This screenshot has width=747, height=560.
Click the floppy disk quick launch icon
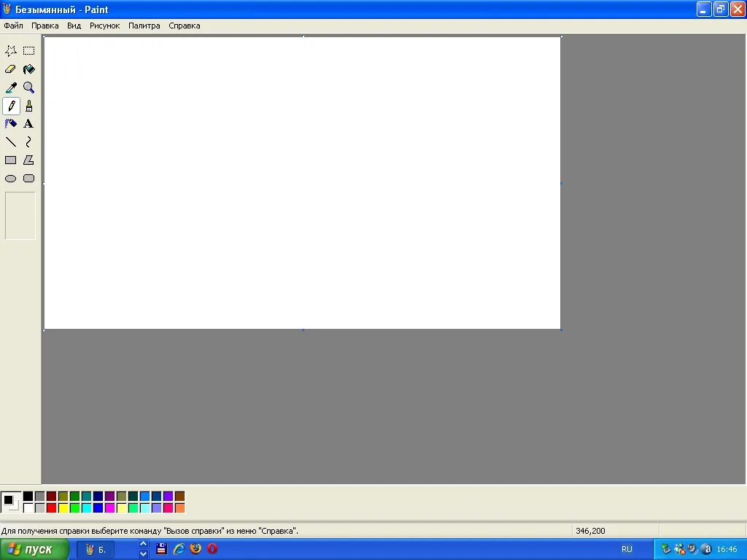tap(161, 549)
